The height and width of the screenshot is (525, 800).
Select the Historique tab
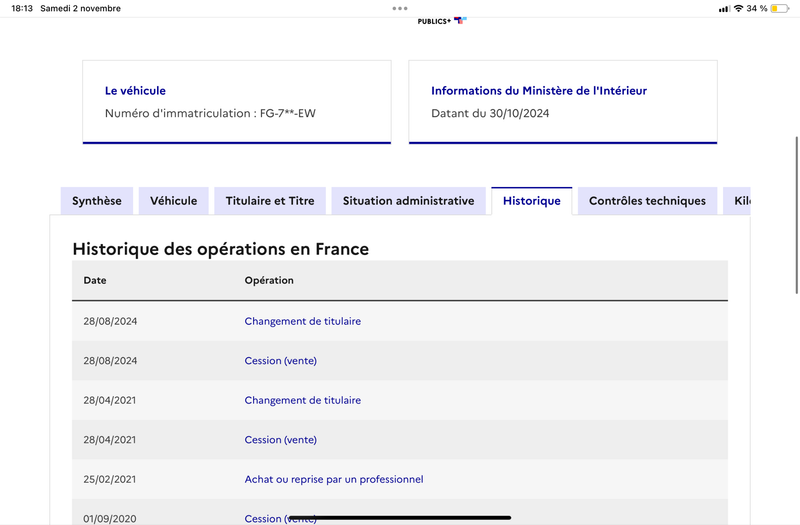(532, 201)
